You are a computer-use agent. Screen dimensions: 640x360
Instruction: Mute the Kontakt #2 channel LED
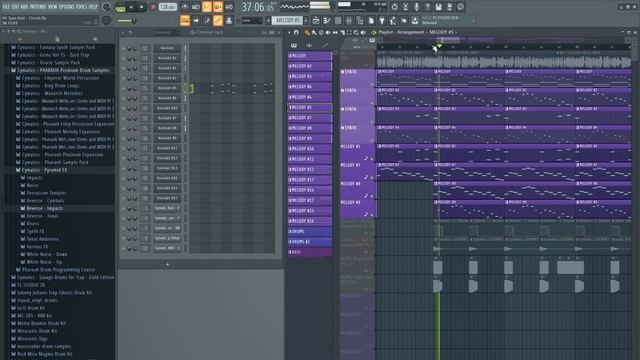(124, 58)
